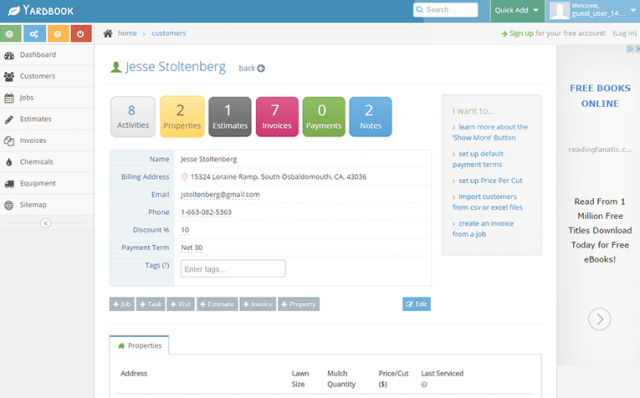Open the Quick Add dropdown
Screen dimensions: 640x398
[517, 11]
